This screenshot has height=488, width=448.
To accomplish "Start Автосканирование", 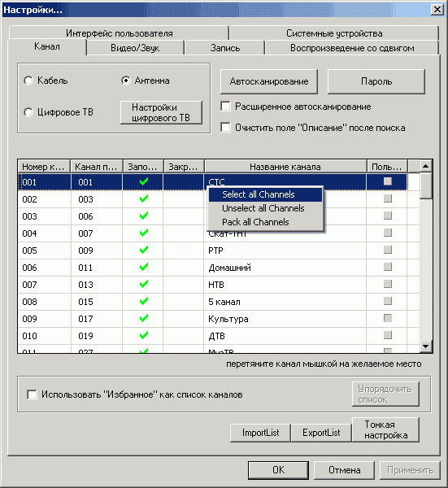I will [x=269, y=81].
